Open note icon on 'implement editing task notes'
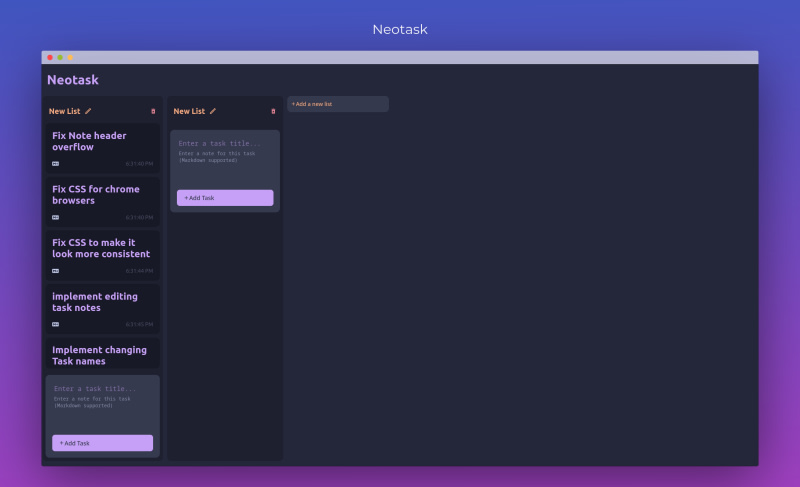The height and width of the screenshot is (487, 800). [56, 324]
